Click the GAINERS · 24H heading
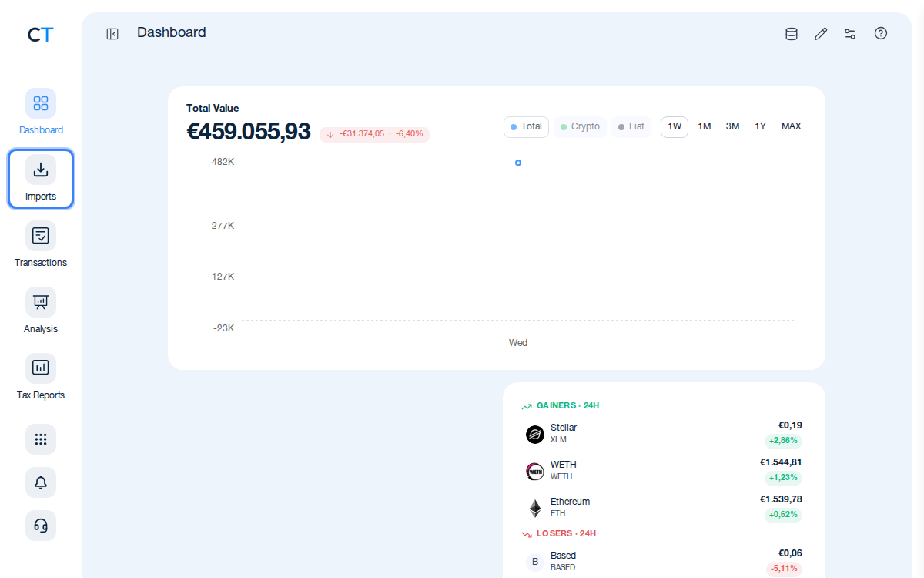Image resolution: width=924 pixels, height=578 pixels. (x=567, y=405)
